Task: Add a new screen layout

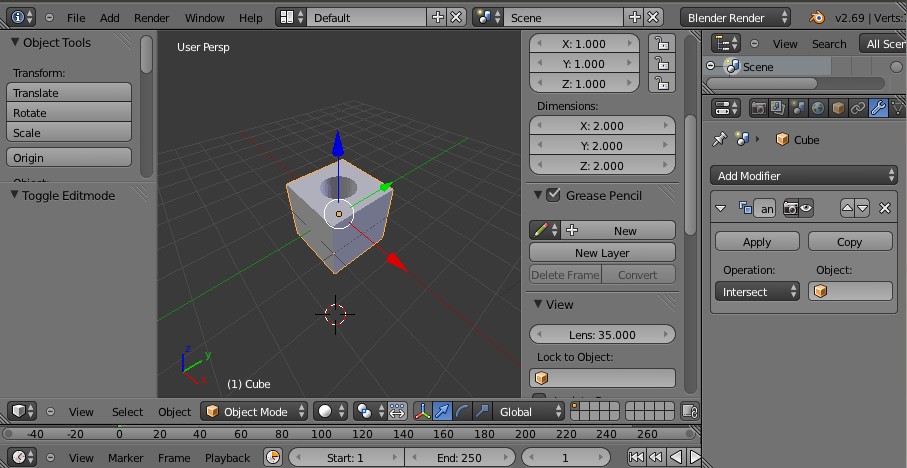Action: 438,17
